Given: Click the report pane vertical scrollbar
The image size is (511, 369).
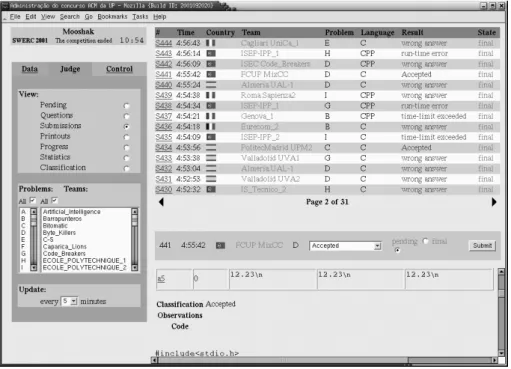Looking at the screenshot, I should 501,312.
